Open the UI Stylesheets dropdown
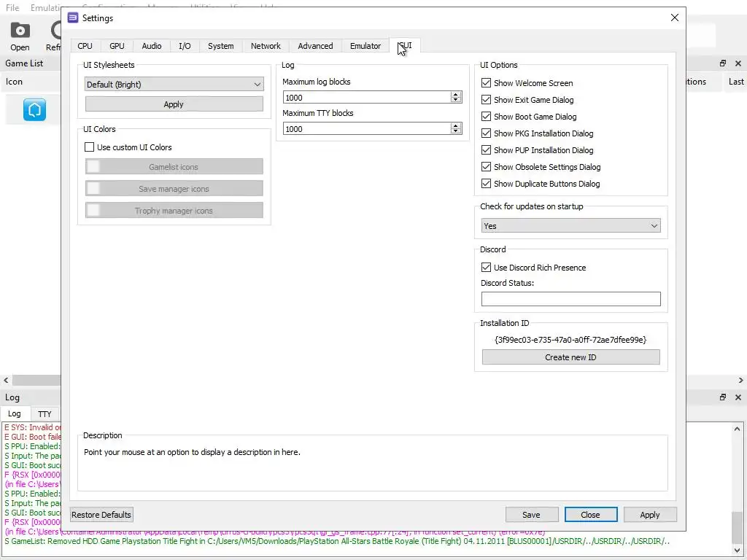 coord(174,85)
